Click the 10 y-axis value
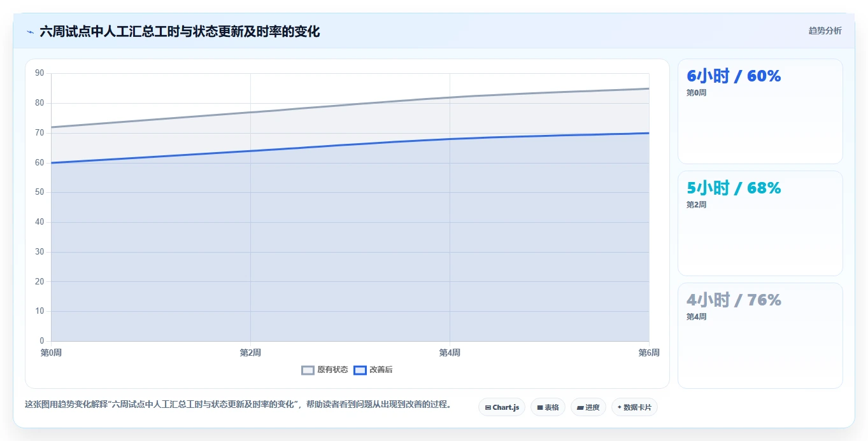Screen dimensions: 868x441 click(39, 311)
